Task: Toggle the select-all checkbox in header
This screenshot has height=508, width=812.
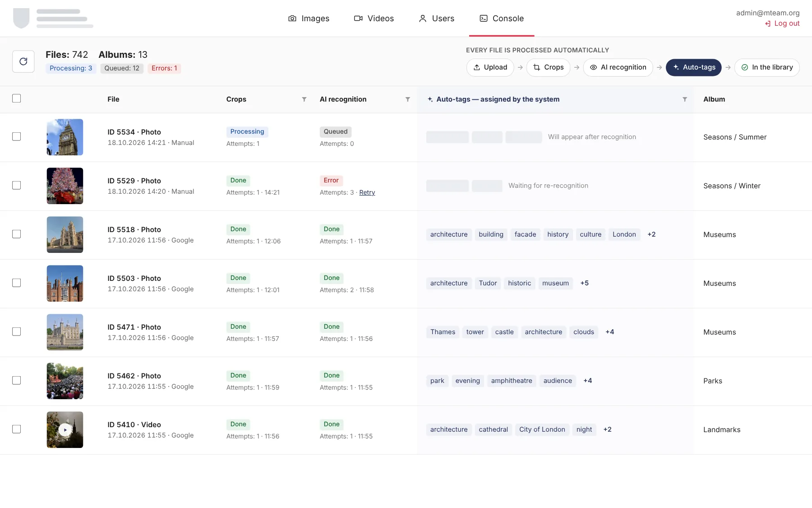Action: [x=17, y=98]
